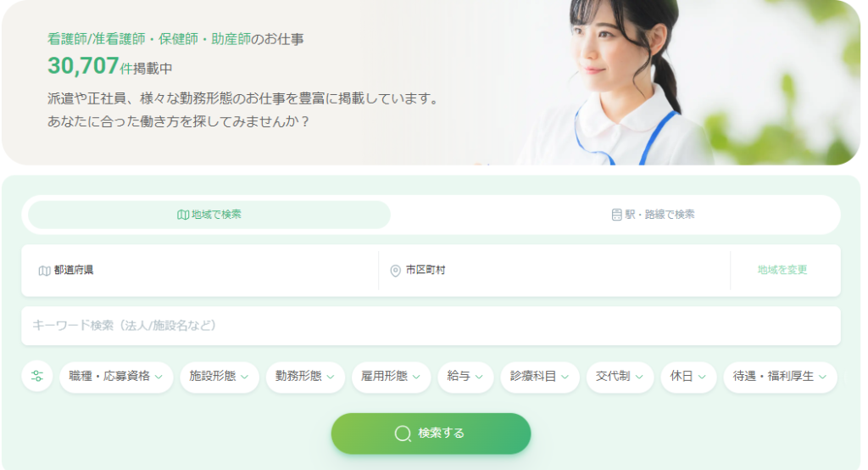This screenshot has width=868, height=470.
Task: Click the map icon in 地域で検索 tab
Action: pos(183,215)
